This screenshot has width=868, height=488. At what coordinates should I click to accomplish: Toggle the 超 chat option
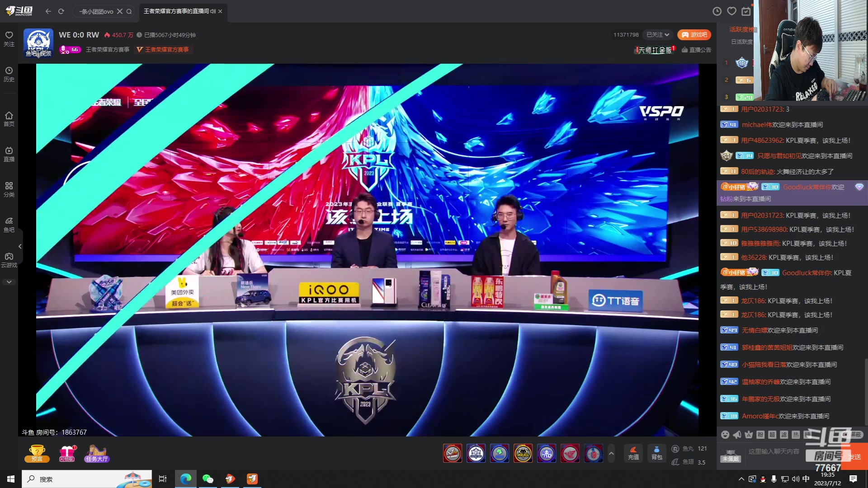coord(772,435)
